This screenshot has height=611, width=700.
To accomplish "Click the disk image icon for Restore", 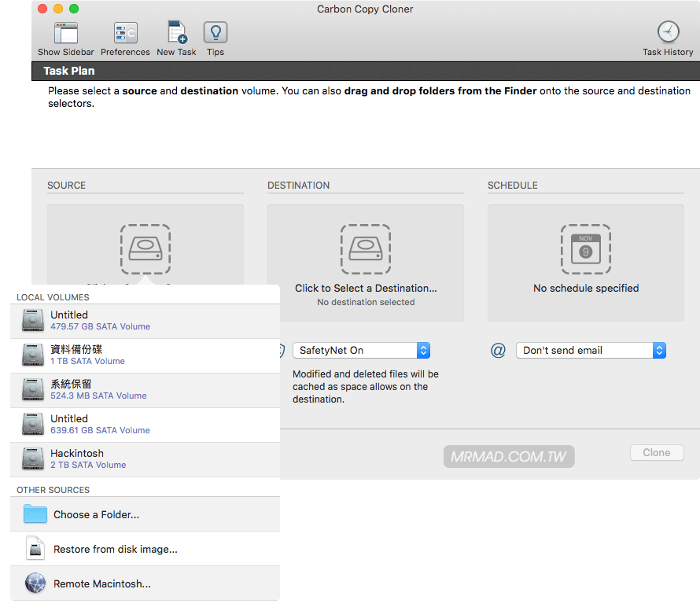I will (35, 549).
